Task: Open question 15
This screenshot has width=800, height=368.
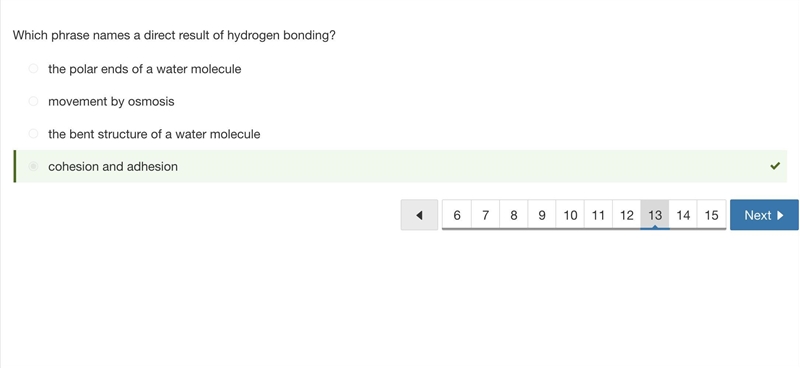Action: pos(711,215)
